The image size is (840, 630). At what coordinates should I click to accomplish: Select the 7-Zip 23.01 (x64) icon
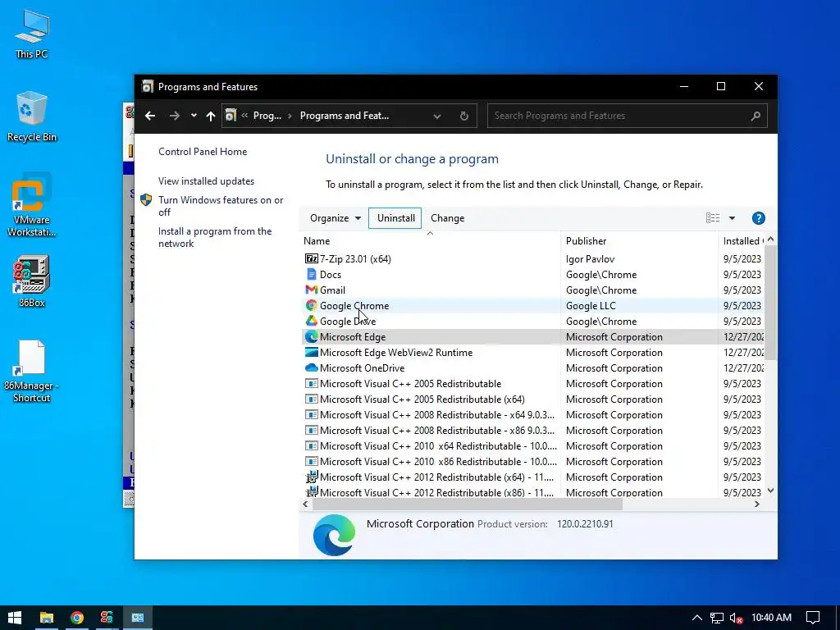311,258
